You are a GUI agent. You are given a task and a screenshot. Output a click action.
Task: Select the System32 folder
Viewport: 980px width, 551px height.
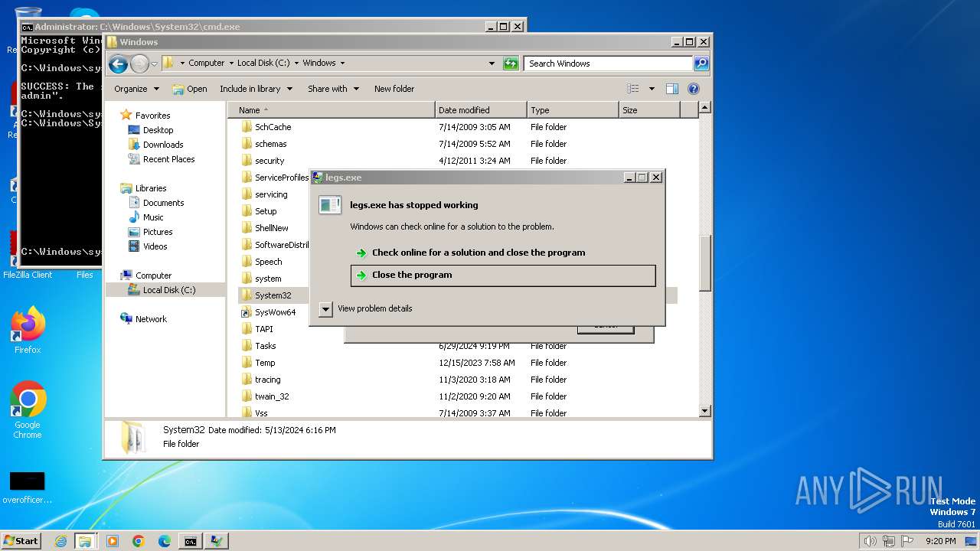click(x=273, y=295)
